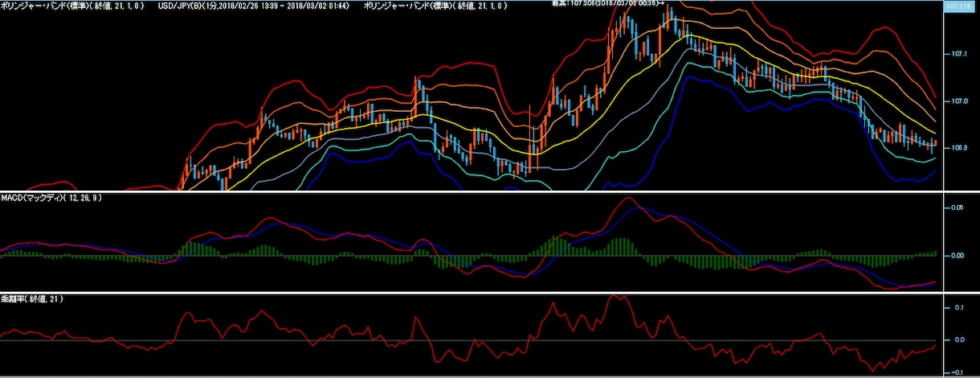
Task: Click divider between MACD and 乖離率 panels
Action: click(490, 294)
